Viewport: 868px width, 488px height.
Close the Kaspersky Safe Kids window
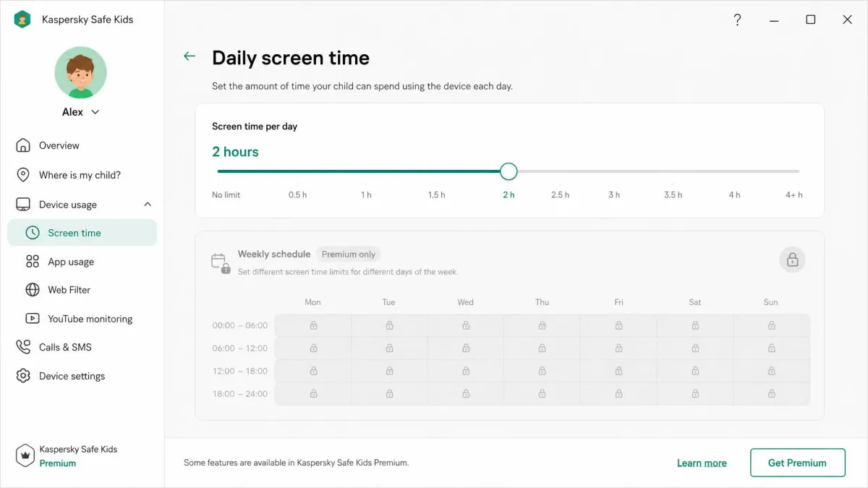848,20
